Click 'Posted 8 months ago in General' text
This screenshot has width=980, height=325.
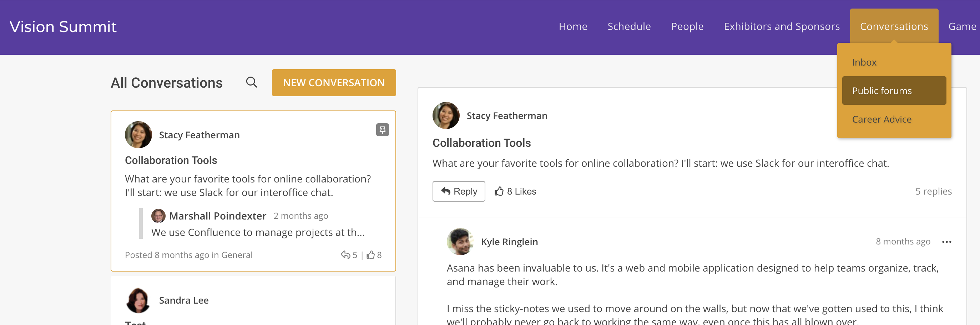click(x=188, y=255)
